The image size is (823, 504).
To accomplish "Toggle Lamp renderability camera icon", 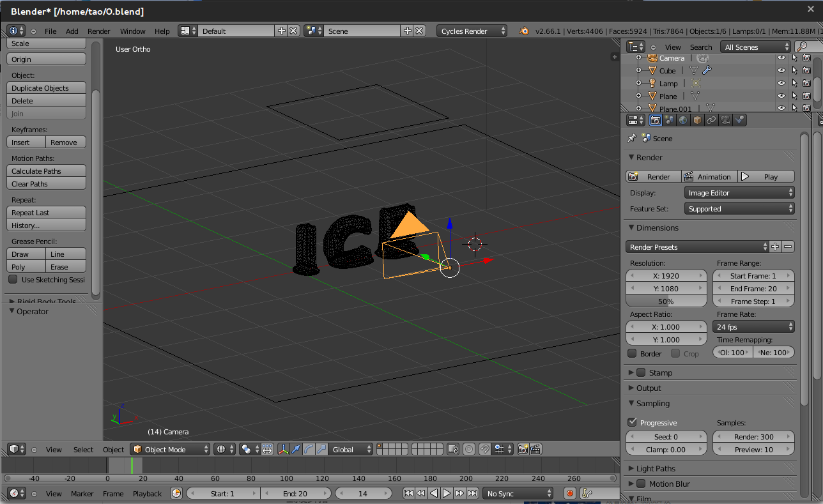I will coord(807,83).
